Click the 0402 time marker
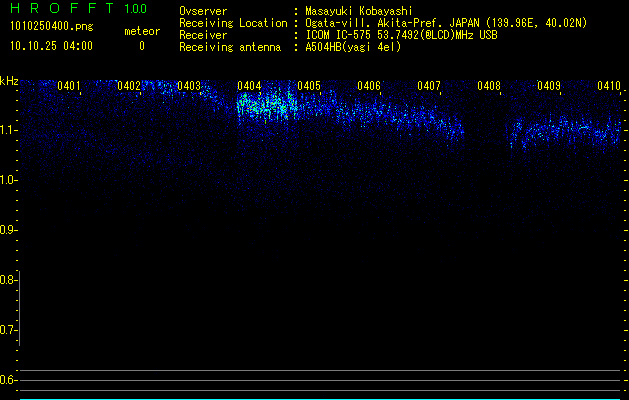This screenshot has width=629, height=400. pyautogui.click(x=129, y=86)
